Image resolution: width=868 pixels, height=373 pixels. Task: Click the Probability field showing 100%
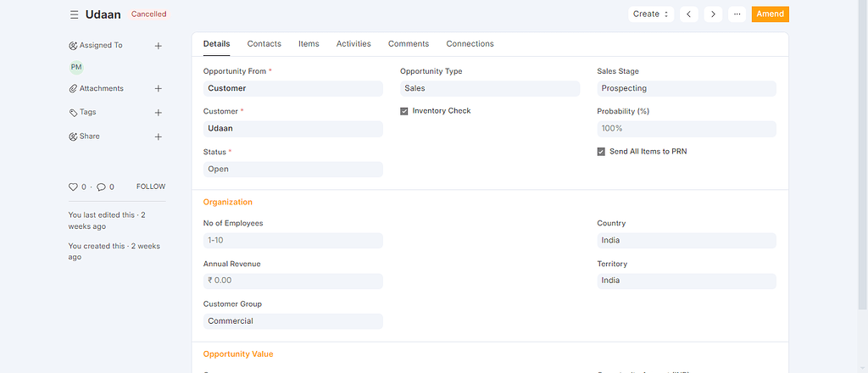(x=687, y=129)
